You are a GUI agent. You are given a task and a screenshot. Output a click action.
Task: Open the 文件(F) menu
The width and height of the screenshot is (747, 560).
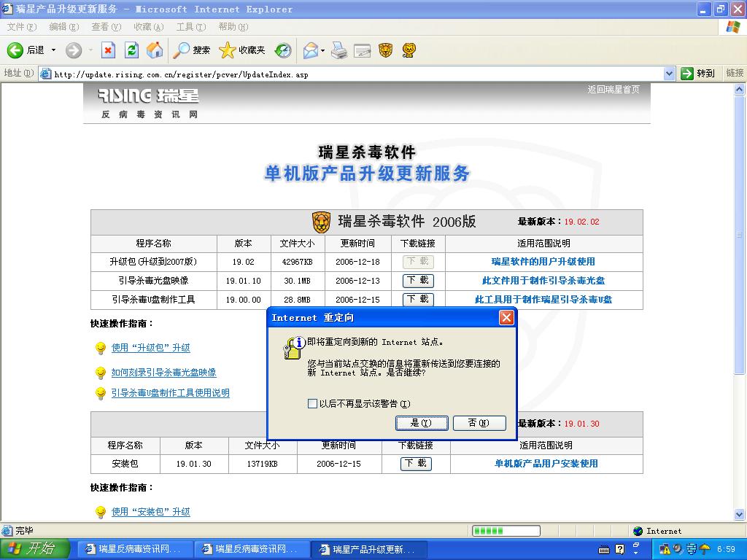pos(22,27)
